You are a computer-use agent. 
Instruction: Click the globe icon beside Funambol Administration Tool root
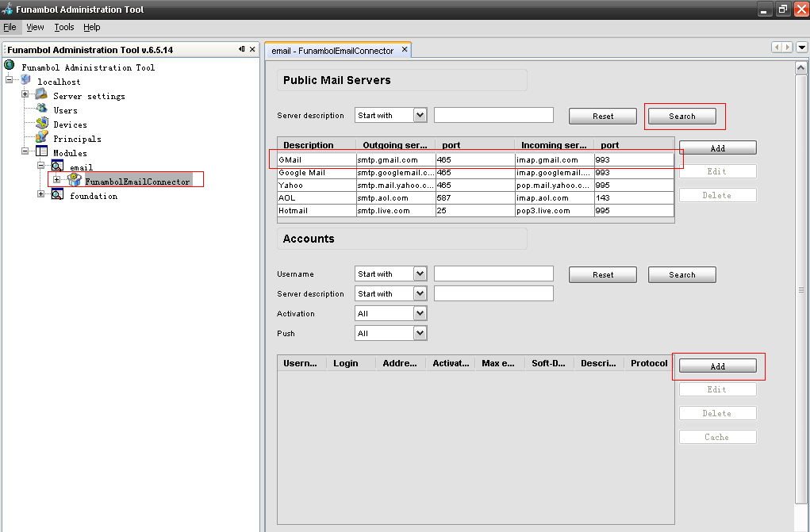pyautogui.click(x=10, y=65)
